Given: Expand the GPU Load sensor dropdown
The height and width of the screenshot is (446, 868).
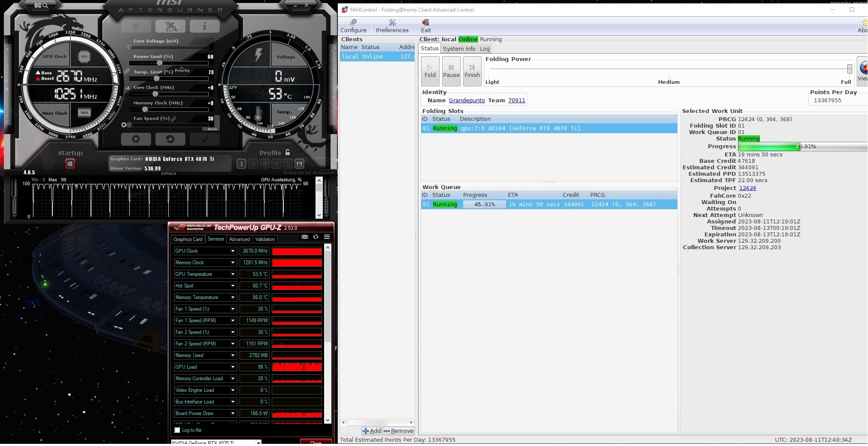Looking at the screenshot, I should point(233,367).
